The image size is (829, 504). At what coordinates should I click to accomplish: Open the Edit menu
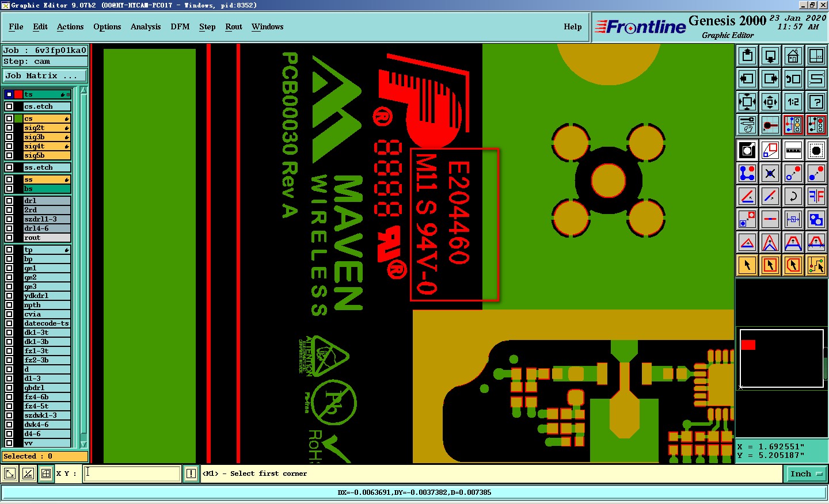click(40, 26)
